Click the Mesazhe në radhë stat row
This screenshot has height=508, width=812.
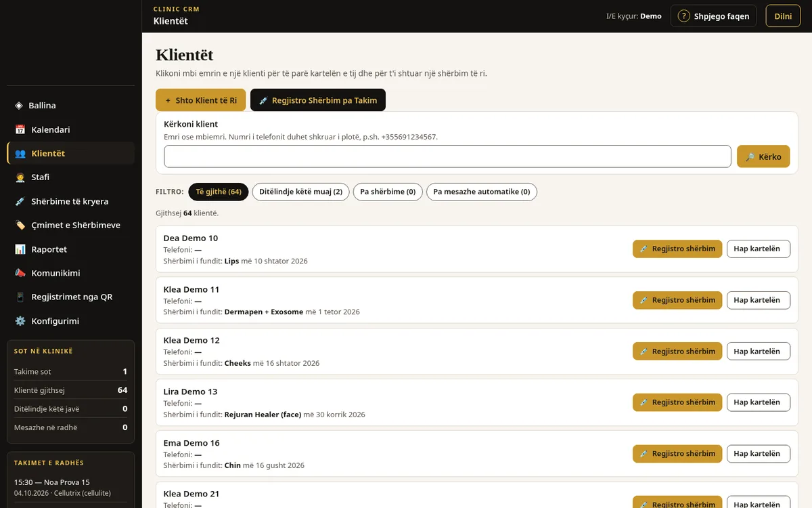(x=70, y=427)
